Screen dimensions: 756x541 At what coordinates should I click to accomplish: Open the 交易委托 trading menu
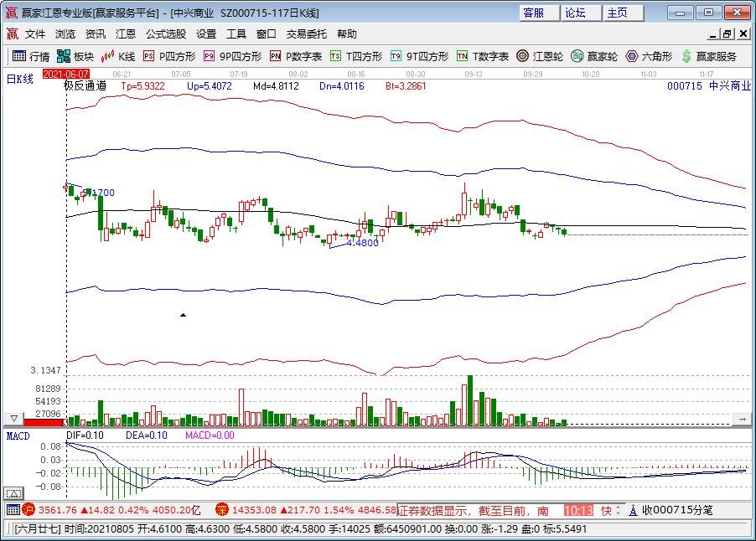306,33
